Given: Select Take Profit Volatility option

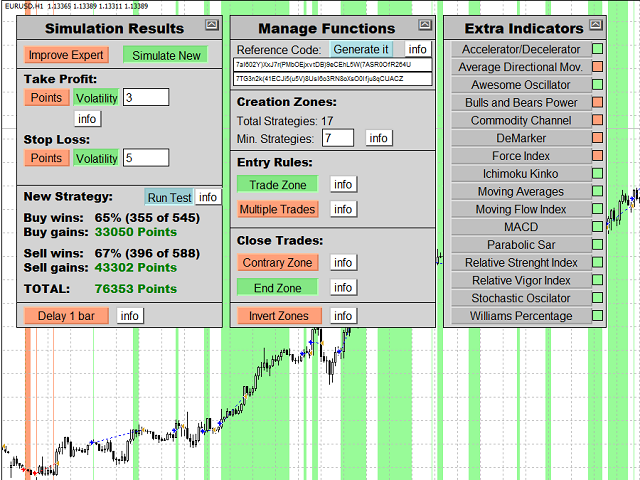Looking at the screenshot, I should click(96, 97).
